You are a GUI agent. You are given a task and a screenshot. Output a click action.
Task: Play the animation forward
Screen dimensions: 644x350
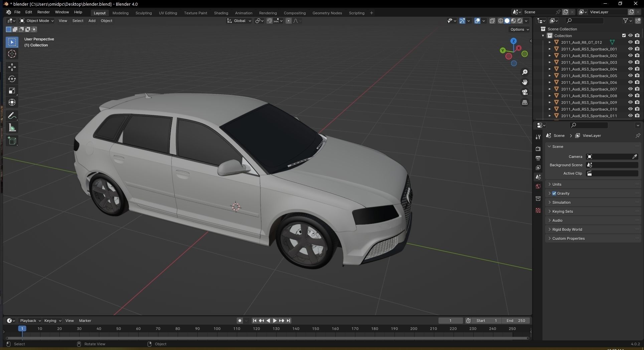pyautogui.click(x=275, y=321)
